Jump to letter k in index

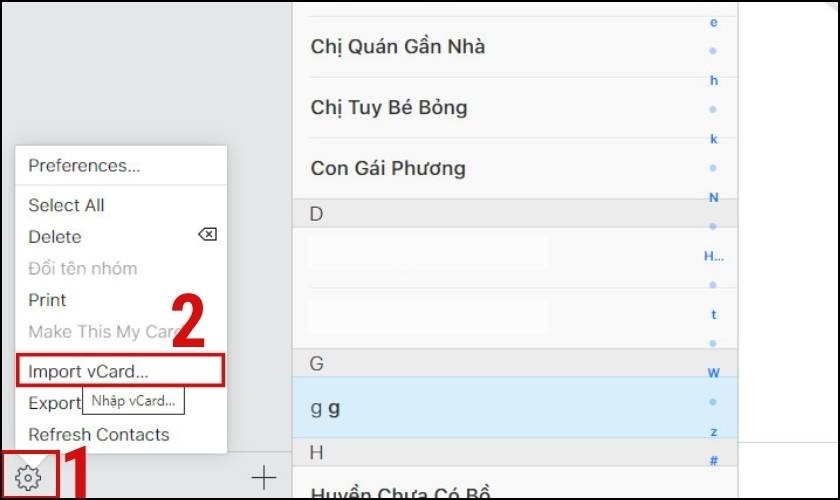click(x=714, y=139)
